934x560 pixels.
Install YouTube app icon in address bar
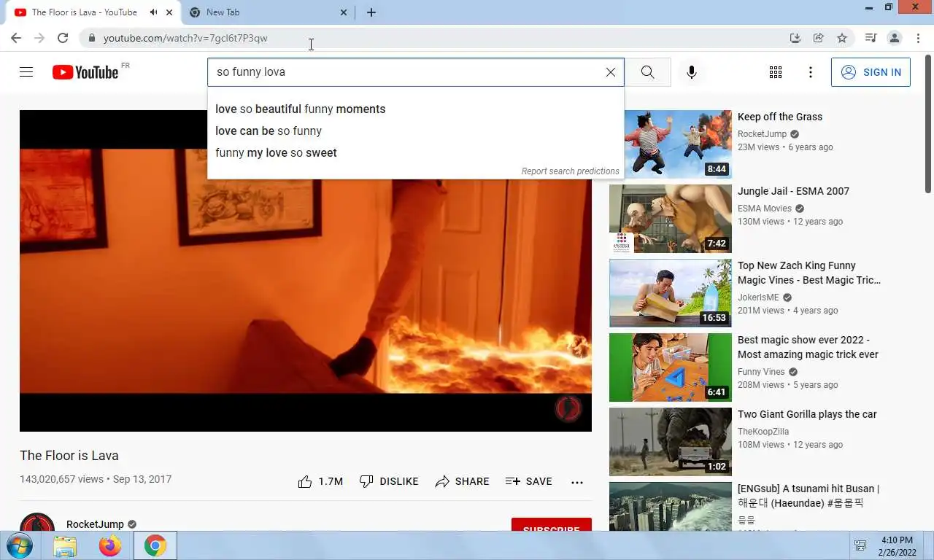[795, 38]
